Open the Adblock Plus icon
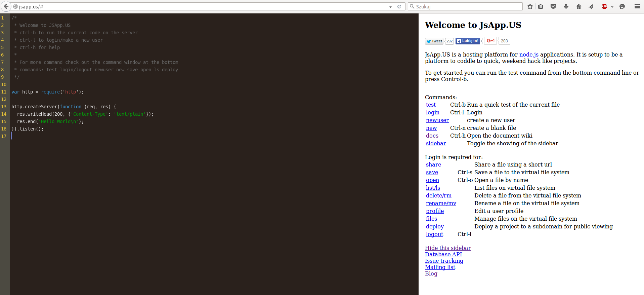Image resolution: width=644 pixels, height=295 pixels. [604, 6]
